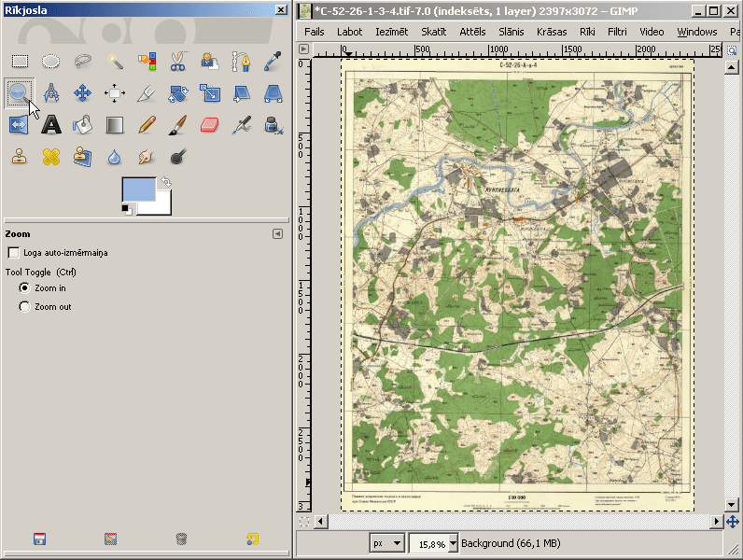Open the Fails menu
Screen dimensions: 743x560
point(315,32)
